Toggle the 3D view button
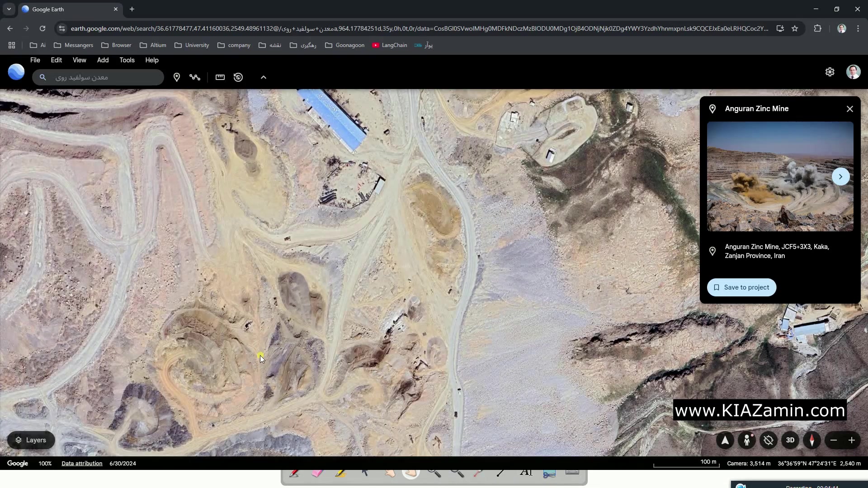This screenshot has height=488, width=868. (x=790, y=440)
